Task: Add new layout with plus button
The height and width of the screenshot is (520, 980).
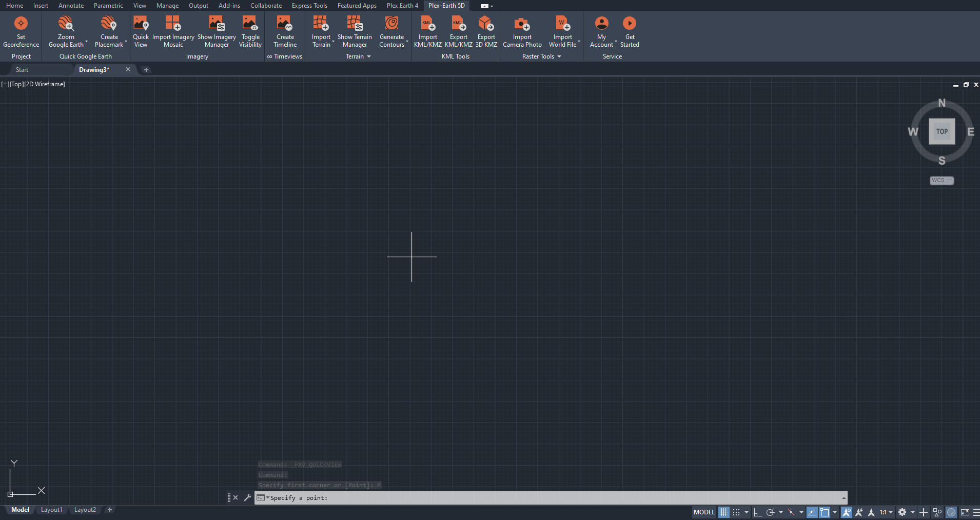Action: tap(110, 510)
